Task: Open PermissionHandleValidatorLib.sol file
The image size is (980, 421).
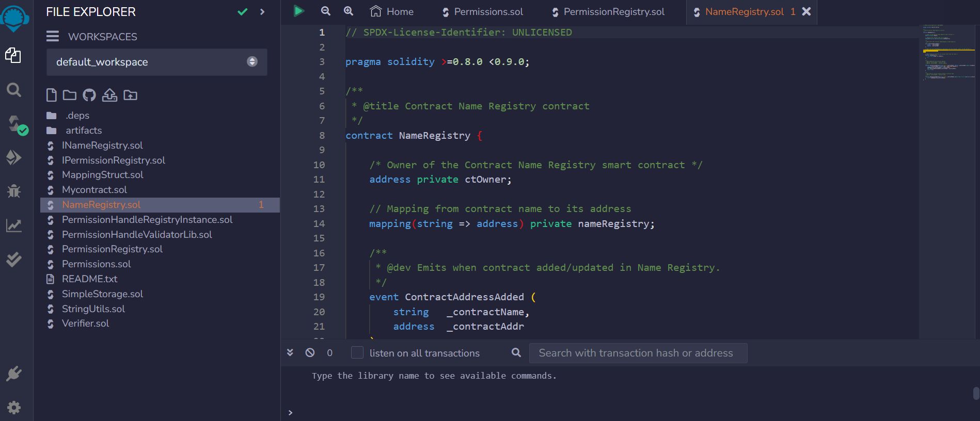Action: 137,235
